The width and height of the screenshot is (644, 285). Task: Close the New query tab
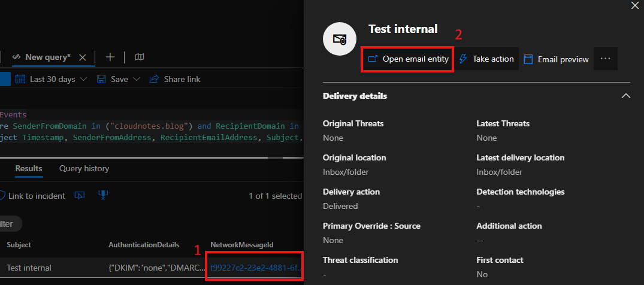[83, 57]
